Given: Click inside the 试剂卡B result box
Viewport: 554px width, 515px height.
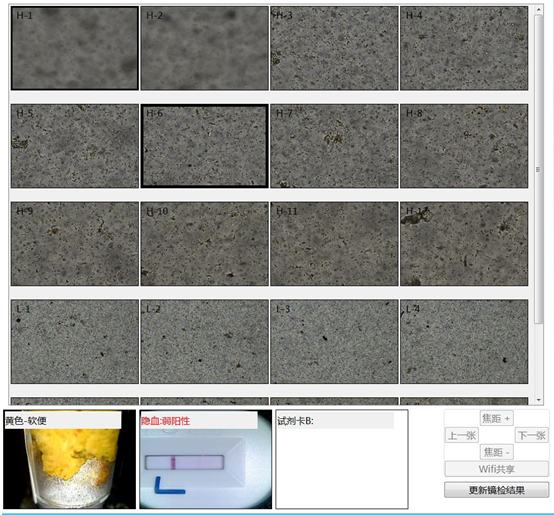Looking at the screenshot, I should 342,459.
